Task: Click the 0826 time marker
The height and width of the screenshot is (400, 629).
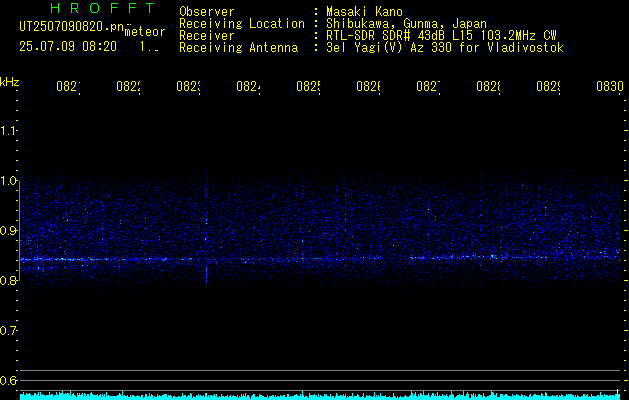Action: click(x=368, y=87)
